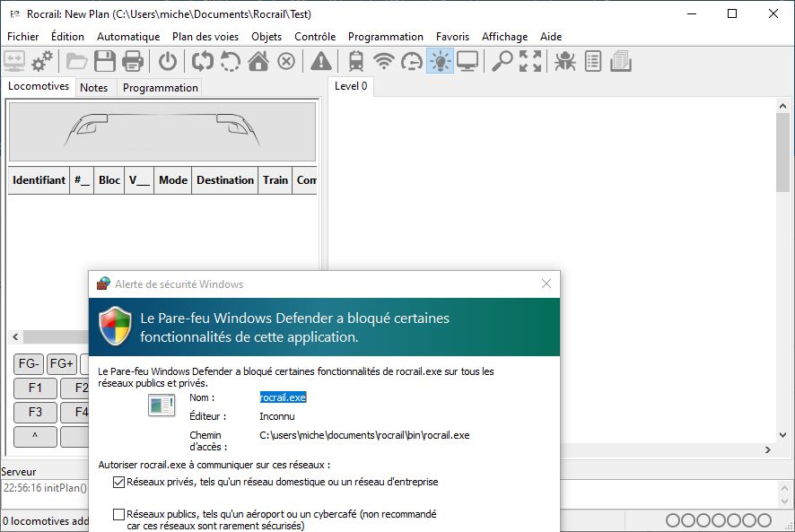Viewport: 795px width, 532px height.
Task: Toggle track power button icon
Action: pyautogui.click(x=168, y=61)
